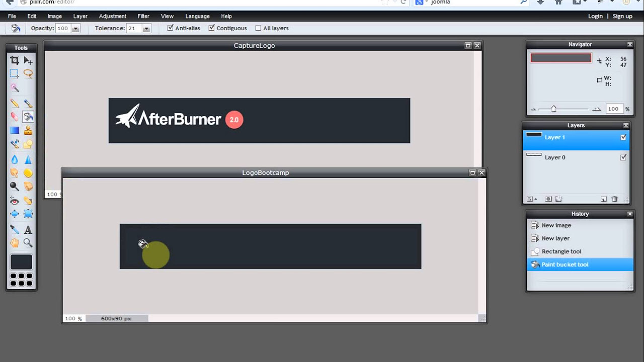
Task: Select the Bloat tool
Action: pyautogui.click(x=15, y=214)
